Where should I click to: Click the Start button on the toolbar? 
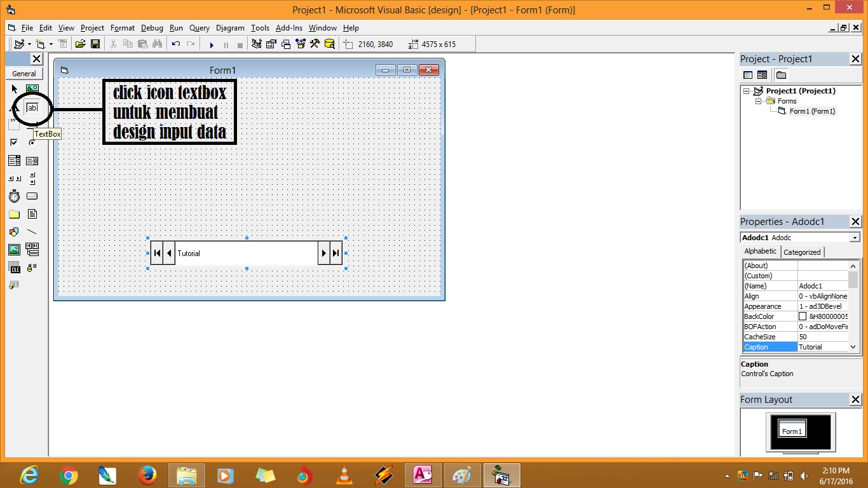click(212, 44)
